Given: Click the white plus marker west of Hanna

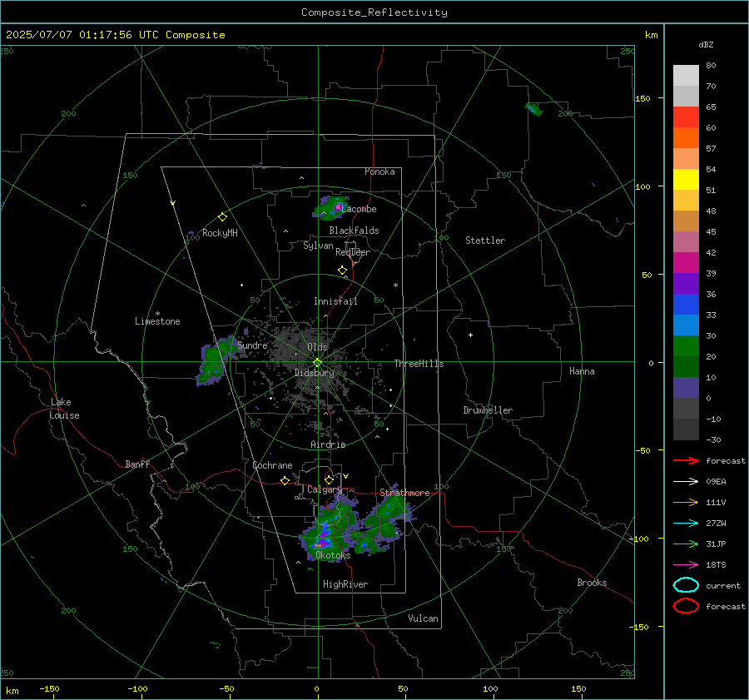Looking at the screenshot, I should (470, 335).
